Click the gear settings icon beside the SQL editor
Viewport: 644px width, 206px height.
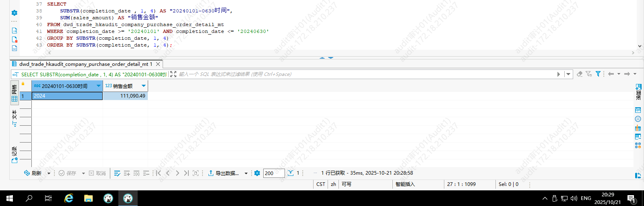[14, 13]
